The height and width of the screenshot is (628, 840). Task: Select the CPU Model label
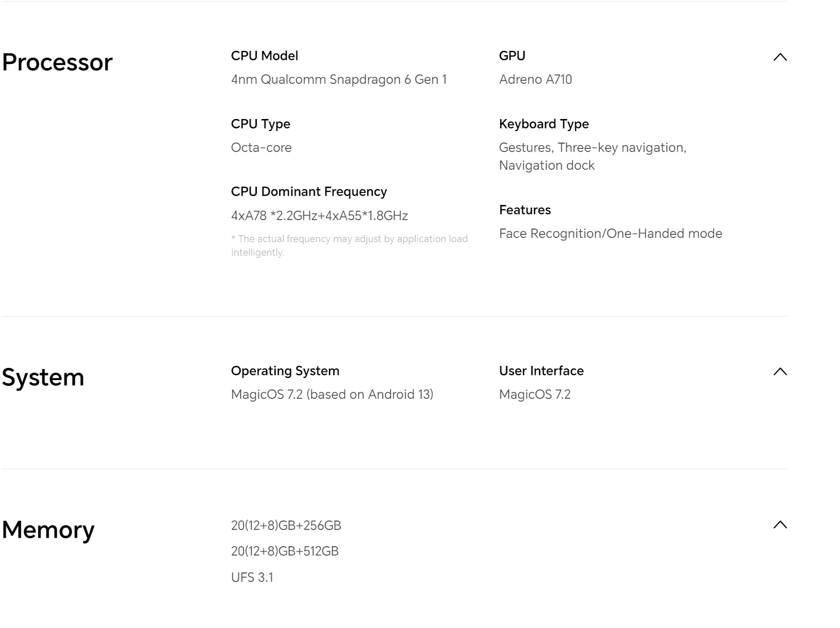264,56
